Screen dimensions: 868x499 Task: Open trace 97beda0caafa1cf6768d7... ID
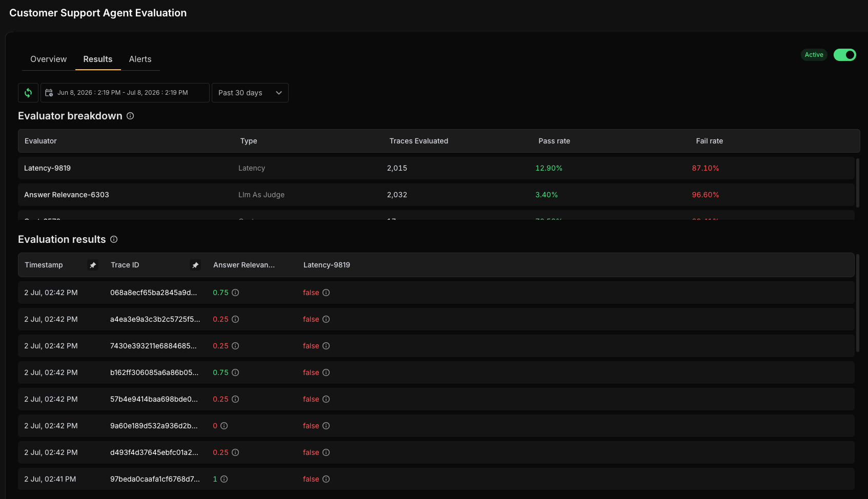pyautogui.click(x=155, y=479)
